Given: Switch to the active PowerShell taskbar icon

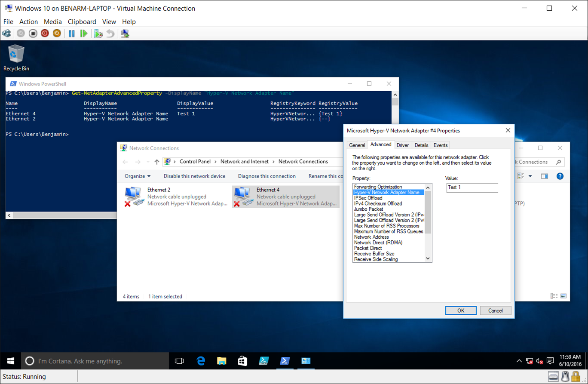Looking at the screenshot, I should point(285,361).
